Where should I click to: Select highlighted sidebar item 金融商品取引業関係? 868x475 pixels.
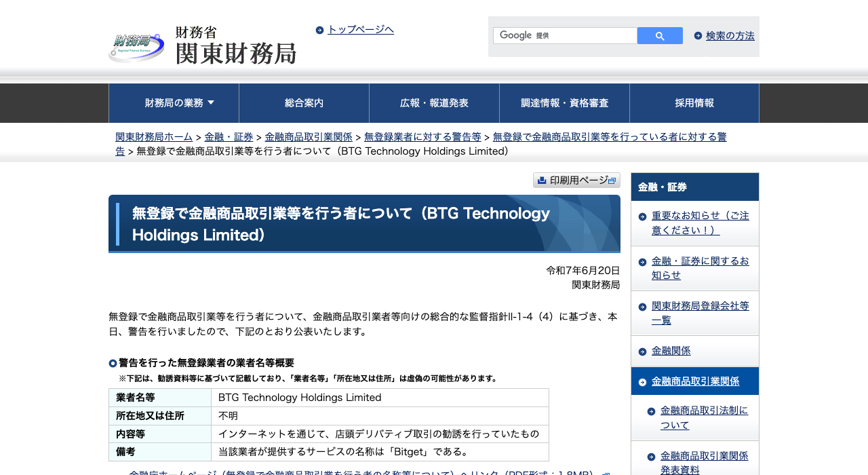pyautogui.click(x=695, y=381)
